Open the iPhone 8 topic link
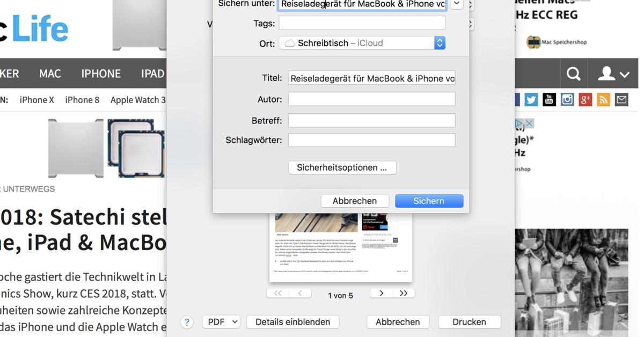The width and height of the screenshot is (644, 337). click(82, 100)
